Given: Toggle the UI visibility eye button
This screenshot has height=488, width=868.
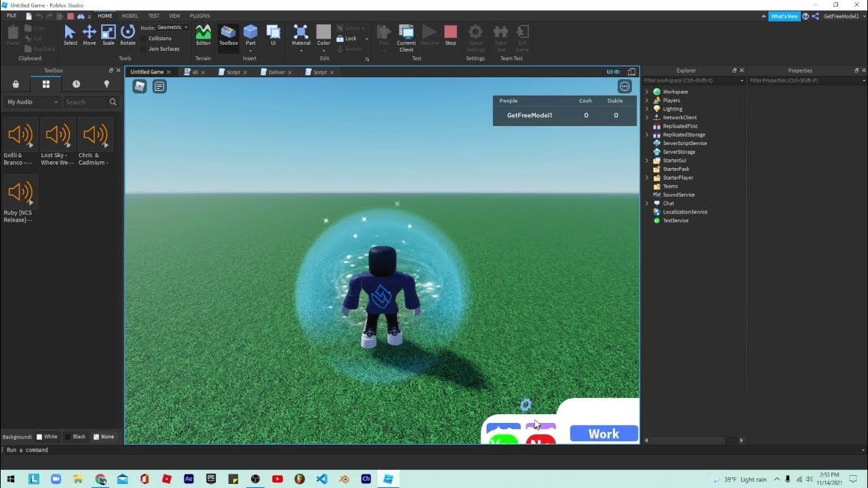Looking at the screenshot, I should [613, 72].
